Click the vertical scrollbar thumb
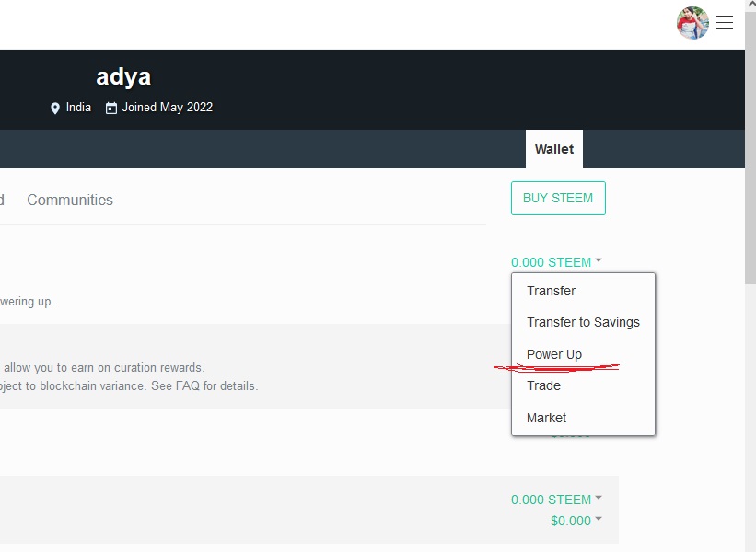This screenshot has height=552, width=756. 750,147
